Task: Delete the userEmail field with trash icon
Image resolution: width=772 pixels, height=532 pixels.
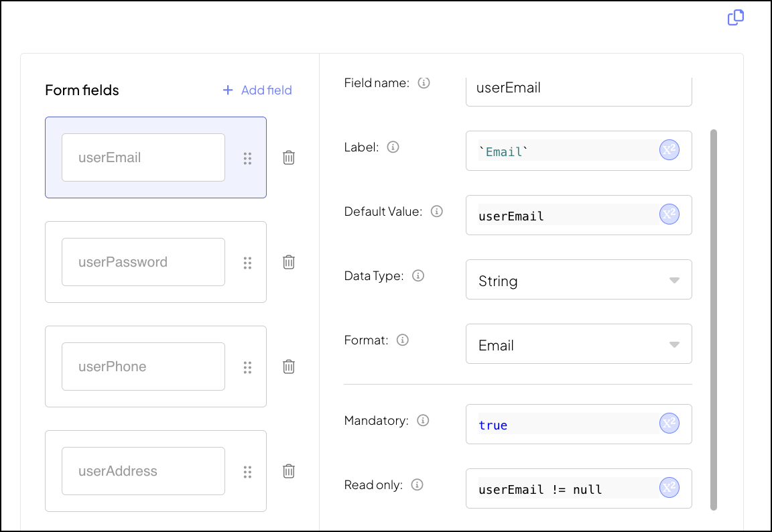Action: (289, 157)
